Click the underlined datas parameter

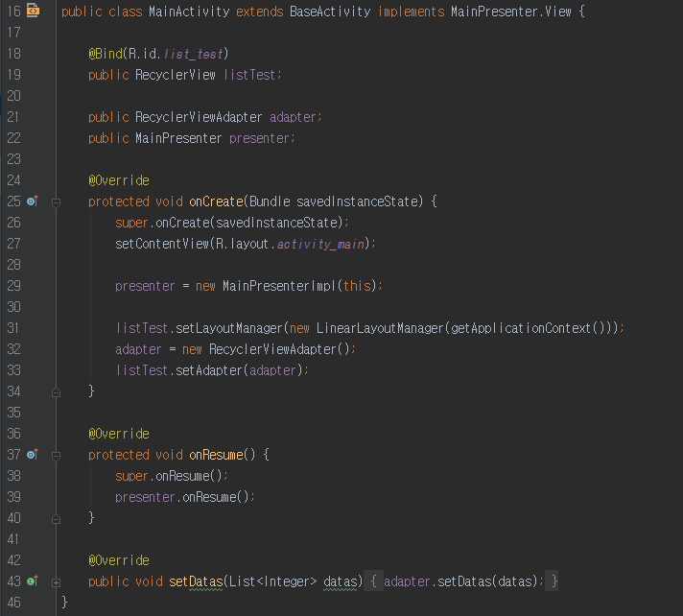[340, 581]
